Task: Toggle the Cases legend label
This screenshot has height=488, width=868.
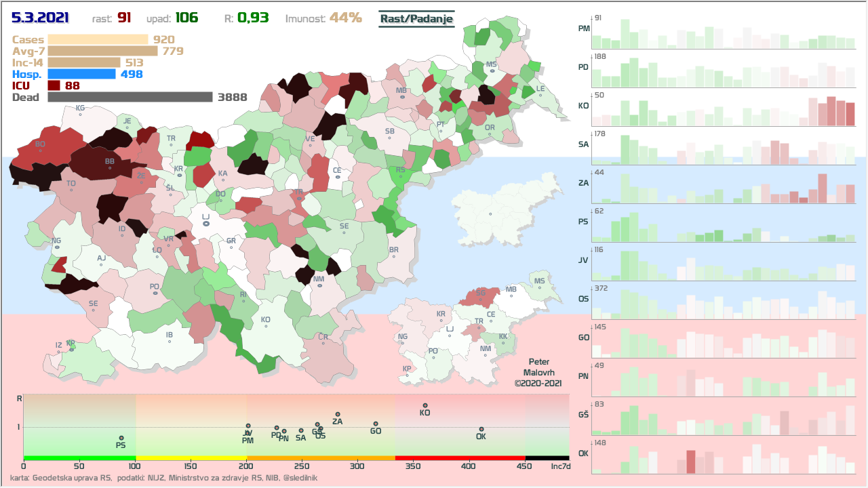Action: (28, 40)
